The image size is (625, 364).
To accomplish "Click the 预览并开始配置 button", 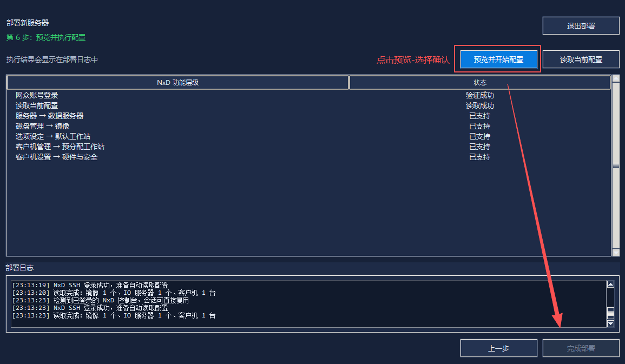I will point(498,59).
